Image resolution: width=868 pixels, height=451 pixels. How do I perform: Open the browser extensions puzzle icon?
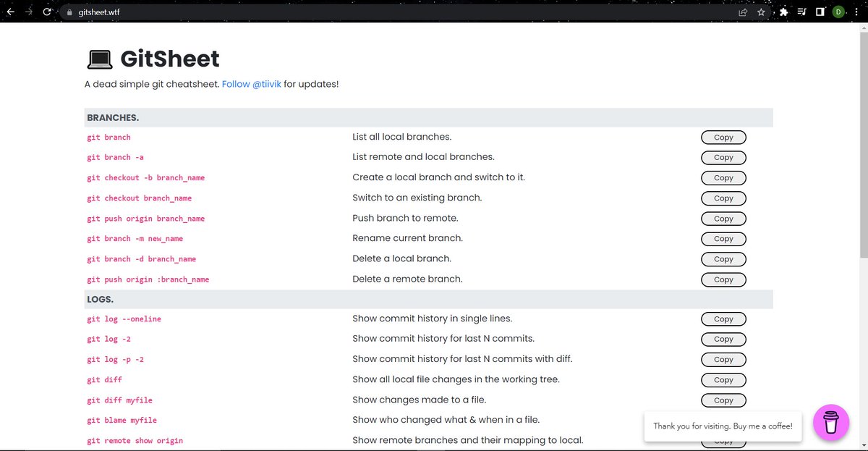coord(783,12)
